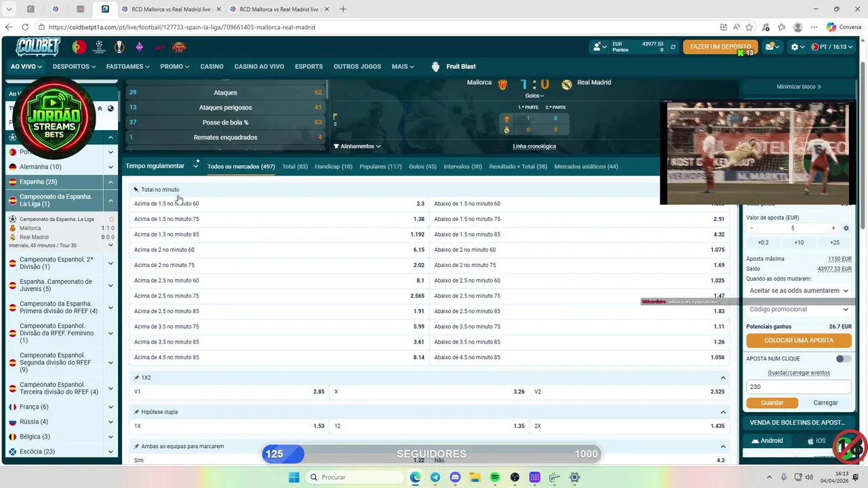Open the DESPORTOS menu

click(74, 66)
